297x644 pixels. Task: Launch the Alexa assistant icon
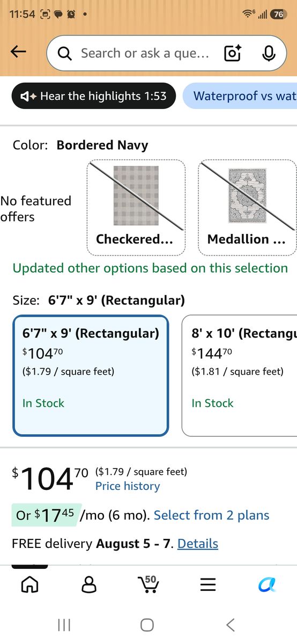[x=267, y=584]
